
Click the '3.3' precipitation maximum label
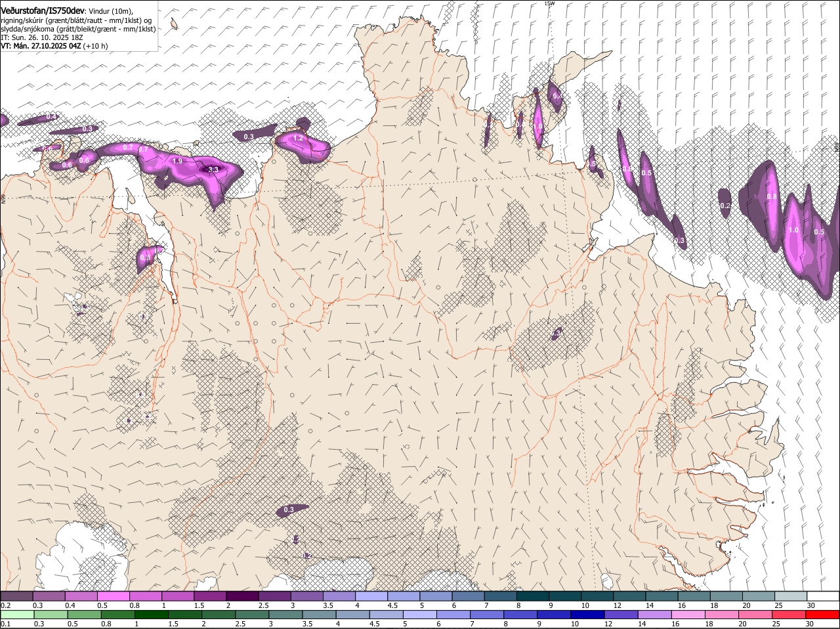213,169
